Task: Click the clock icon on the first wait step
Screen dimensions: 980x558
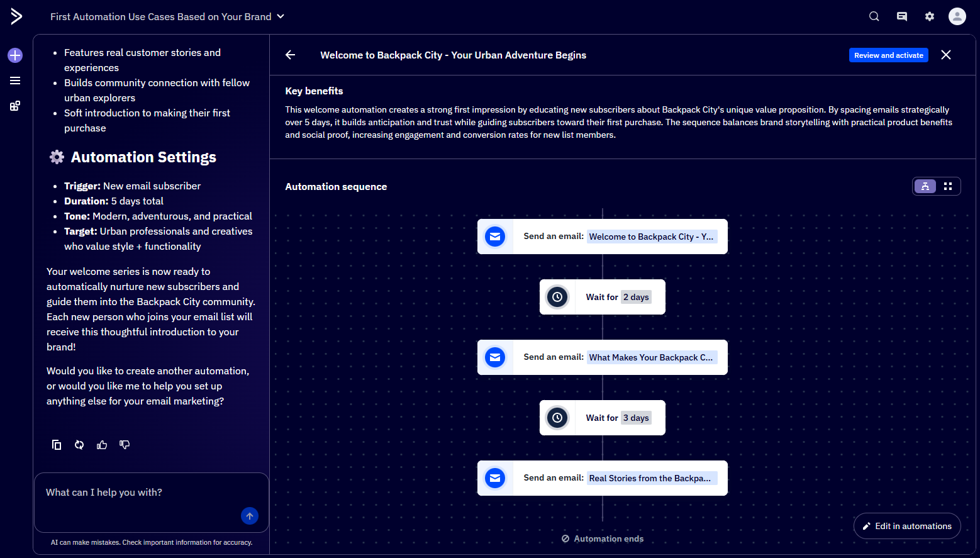Action: coord(557,296)
